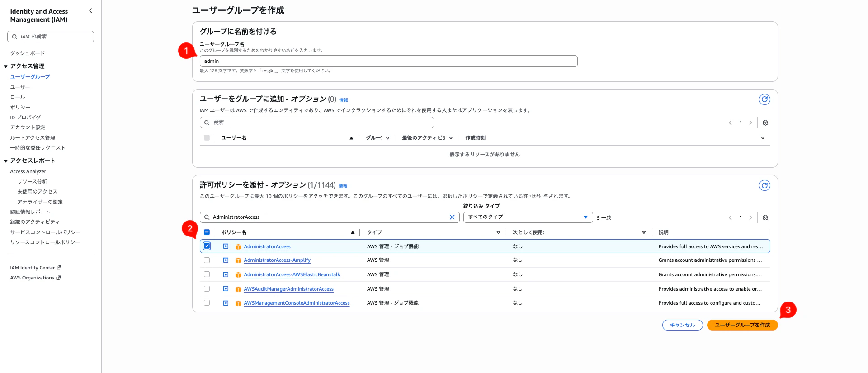Go to ユーザー in the sidebar
Screen dimensions: 868x373
(x=20, y=87)
